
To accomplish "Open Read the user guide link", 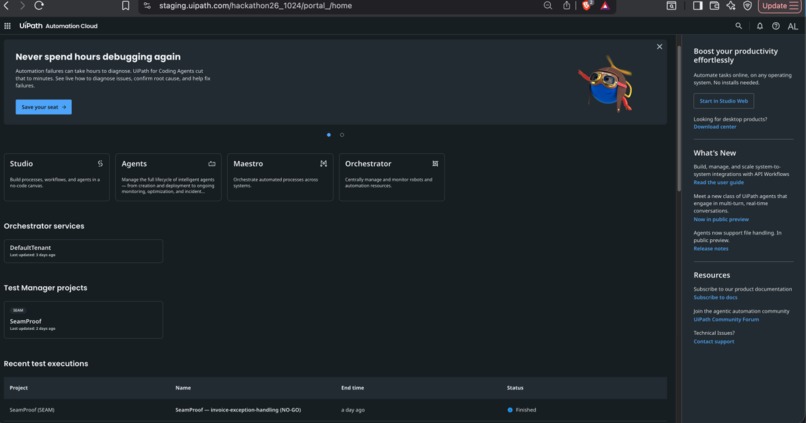I will point(718,182).
